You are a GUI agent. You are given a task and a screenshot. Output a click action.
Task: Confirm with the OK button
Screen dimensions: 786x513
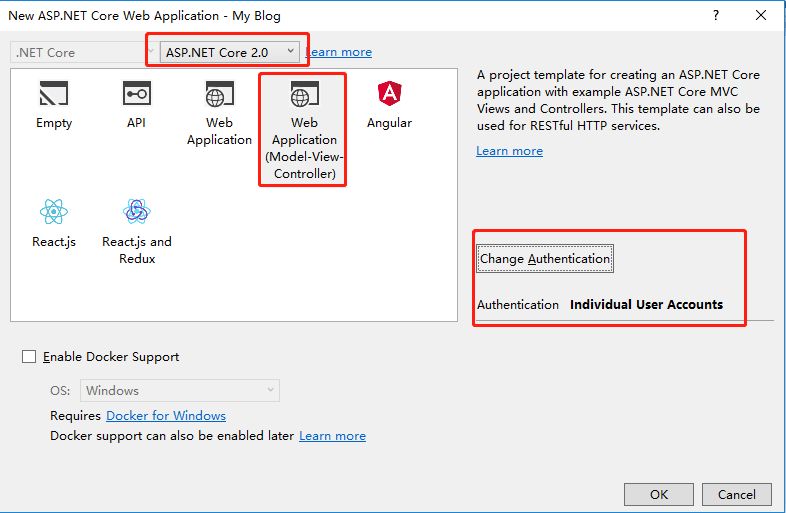click(x=659, y=494)
